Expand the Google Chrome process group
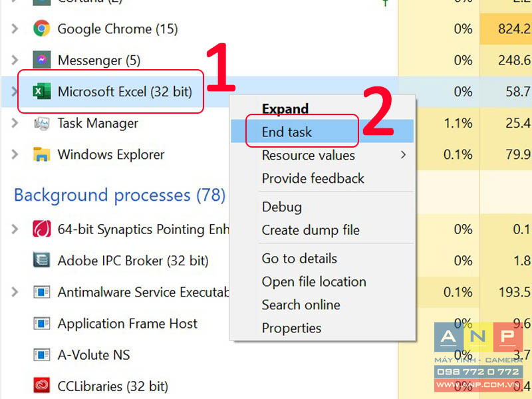This screenshot has width=532, height=399. tap(15, 29)
